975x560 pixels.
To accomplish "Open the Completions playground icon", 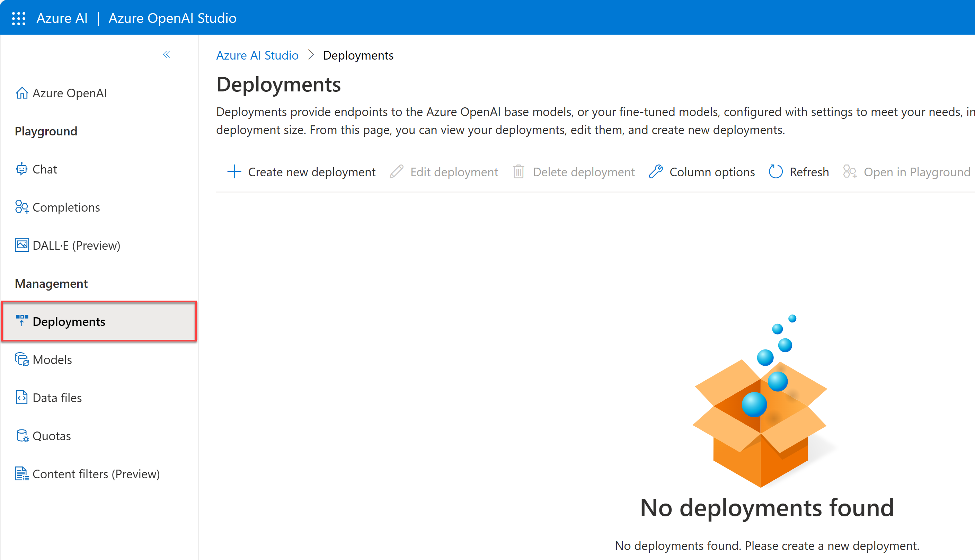I will tap(22, 207).
